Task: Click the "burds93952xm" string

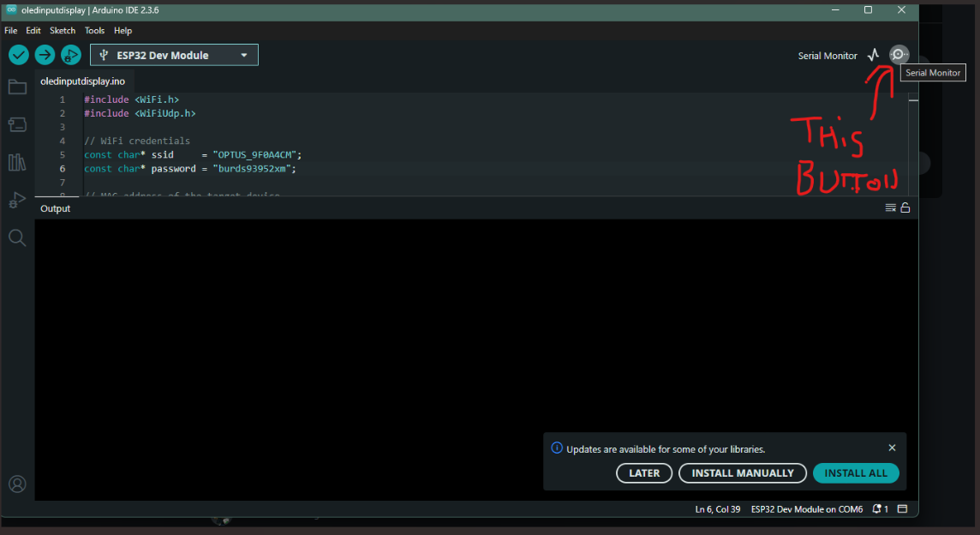Action: 252,168
